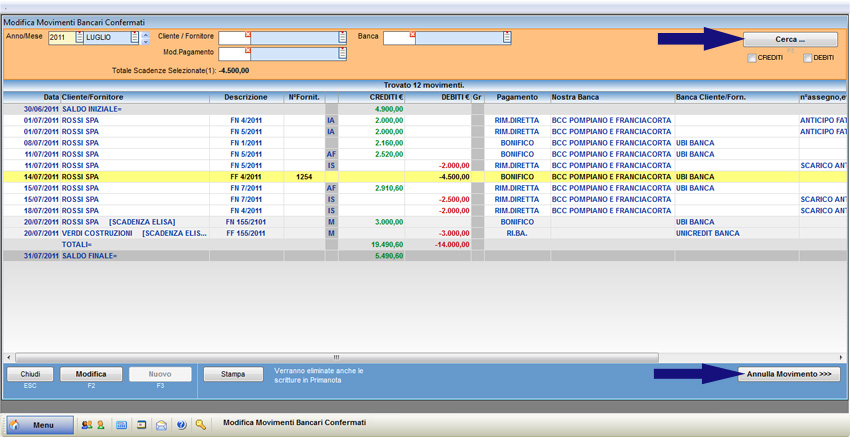Click the horizontal scrollbar of movements table
850x437 pixels.
(x=336, y=357)
